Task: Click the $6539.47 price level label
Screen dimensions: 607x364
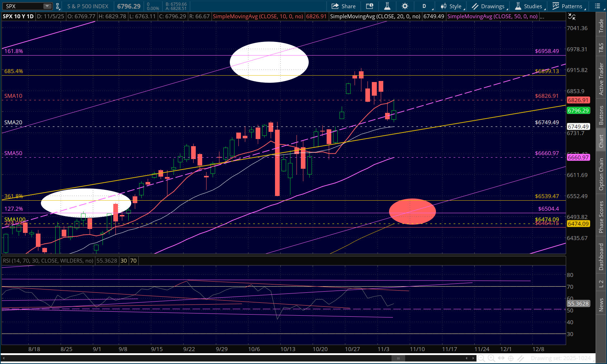Action: [547, 196]
